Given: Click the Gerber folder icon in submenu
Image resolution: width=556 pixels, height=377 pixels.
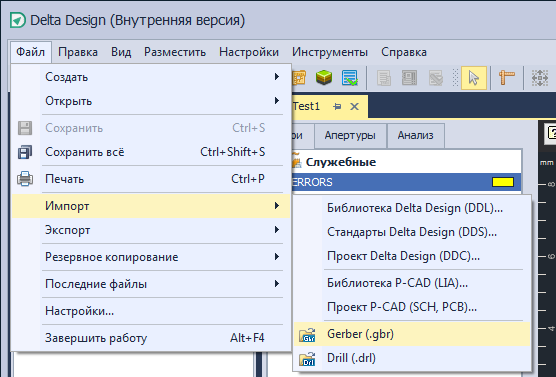Looking at the screenshot, I should [307, 334].
